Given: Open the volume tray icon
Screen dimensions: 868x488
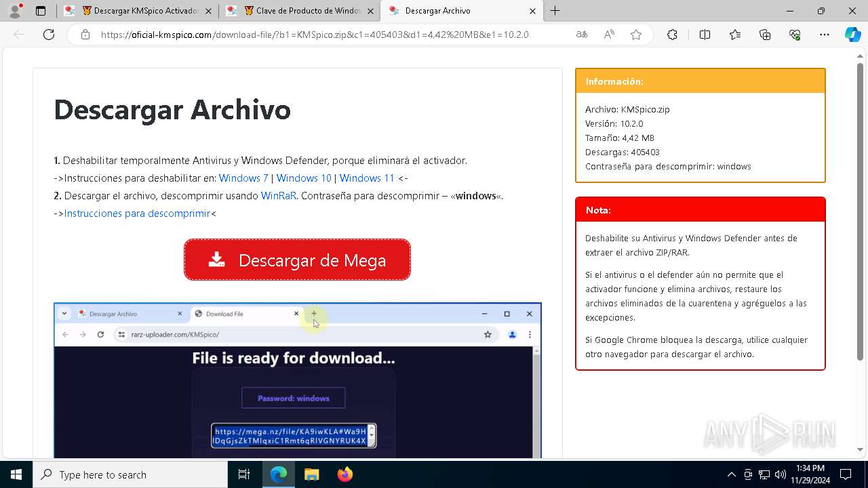Looking at the screenshot, I should tap(781, 474).
